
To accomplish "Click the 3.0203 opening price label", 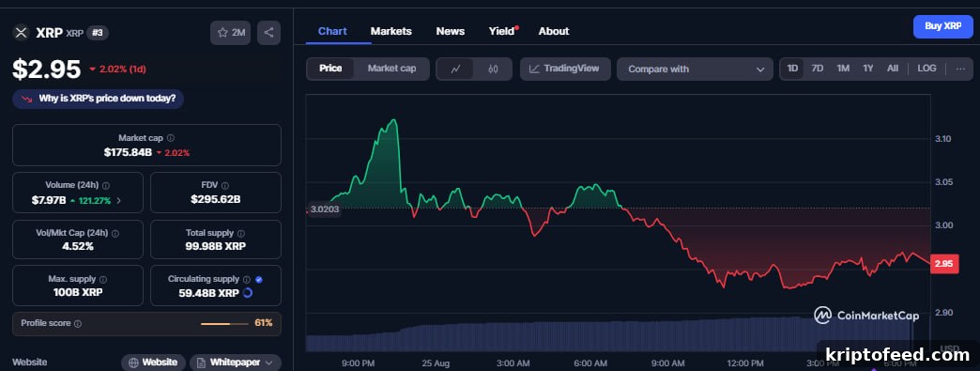I will [x=325, y=209].
